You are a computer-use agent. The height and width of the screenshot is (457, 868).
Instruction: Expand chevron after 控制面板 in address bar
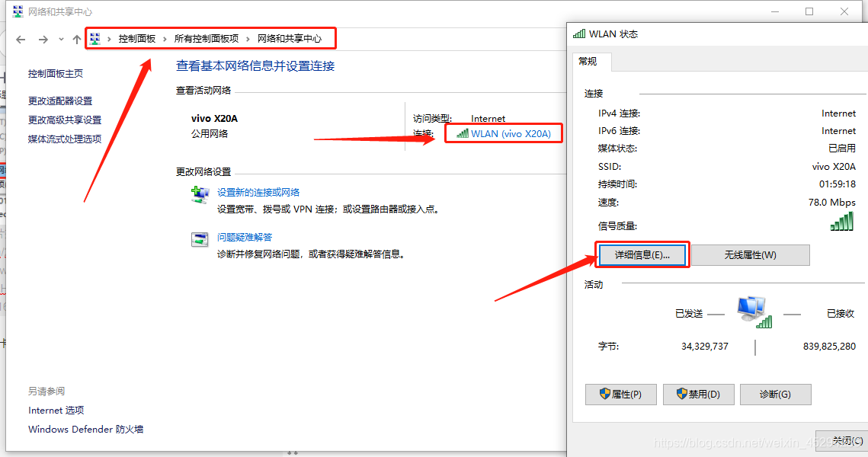coord(165,39)
